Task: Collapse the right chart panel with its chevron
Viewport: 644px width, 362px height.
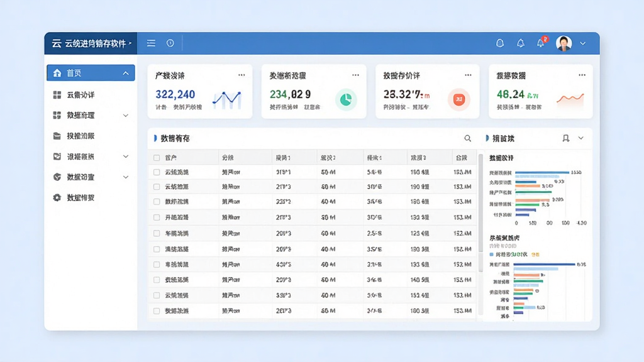Action: pyautogui.click(x=580, y=138)
